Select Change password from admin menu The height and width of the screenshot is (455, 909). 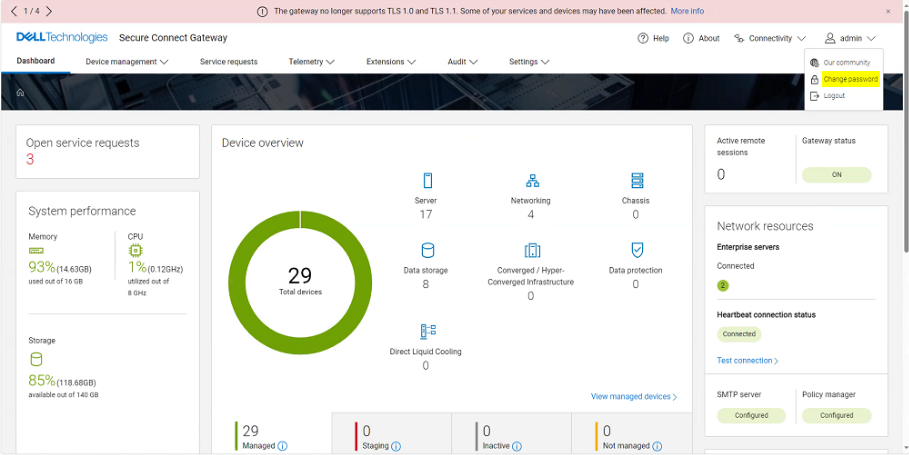pyautogui.click(x=850, y=79)
